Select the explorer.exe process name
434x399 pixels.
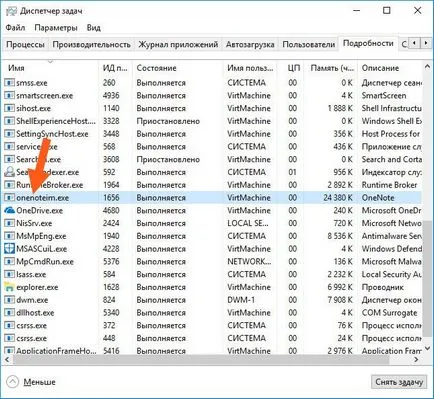tap(37, 287)
